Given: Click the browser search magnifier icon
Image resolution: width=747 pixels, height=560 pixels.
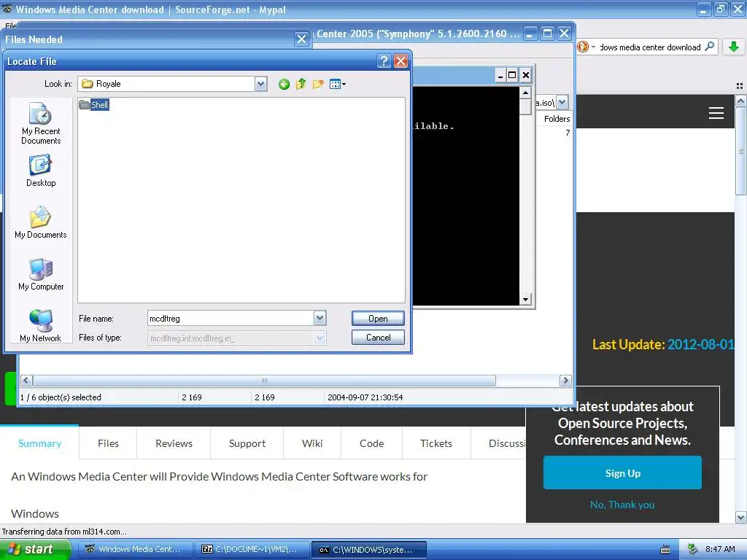Looking at the screenshot, I should pyautogui.click(x=709, y=47).
